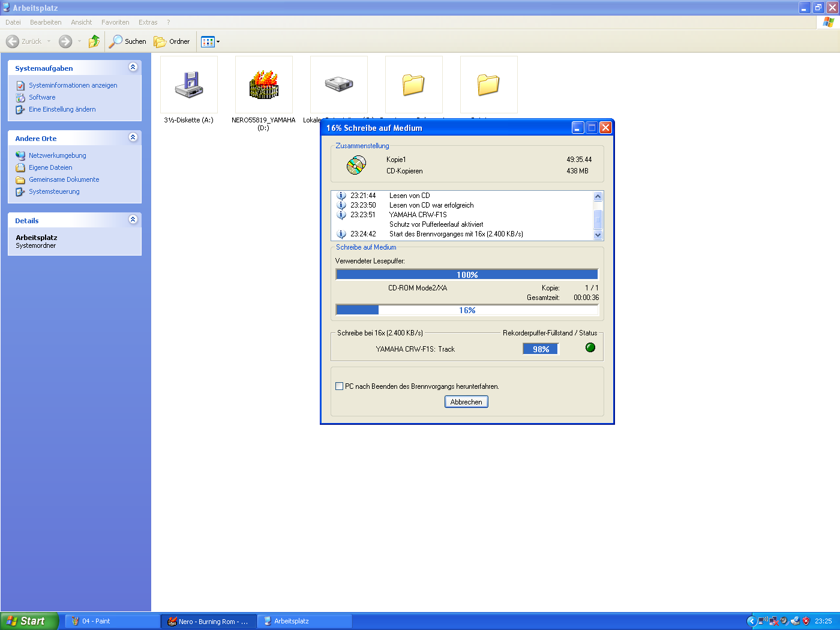Select log line 'Schutz vor Pufferleerlauf aktiviert'
Image resolution: width=840 pixels, height=630 pixels.
click(x=436, y=224)
